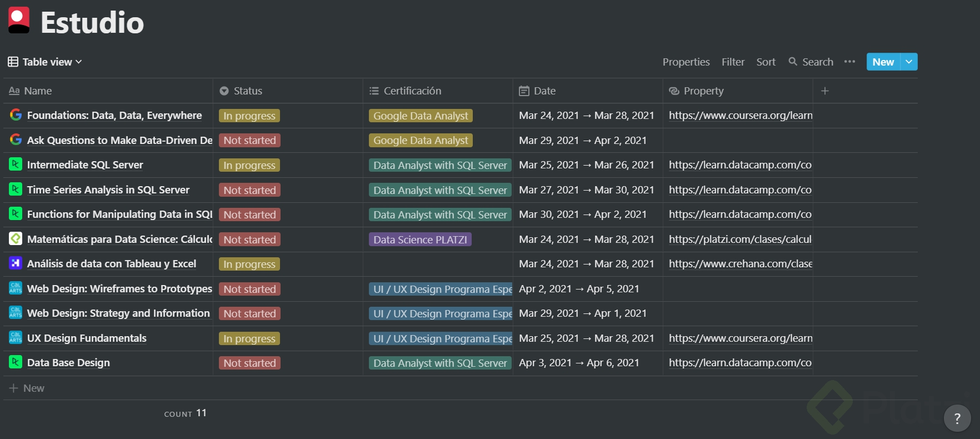Image resolution: width=980 pixels, height=439 pixels.
Task: Click the help question mark button
Action: 957,418
